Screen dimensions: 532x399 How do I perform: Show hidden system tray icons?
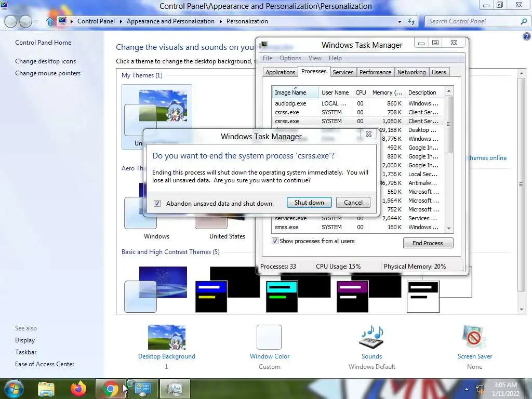(x=467, y=389)
